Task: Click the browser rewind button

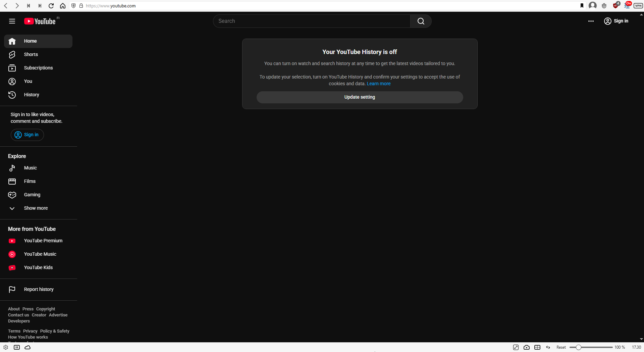Action: [x=29, y=6]
